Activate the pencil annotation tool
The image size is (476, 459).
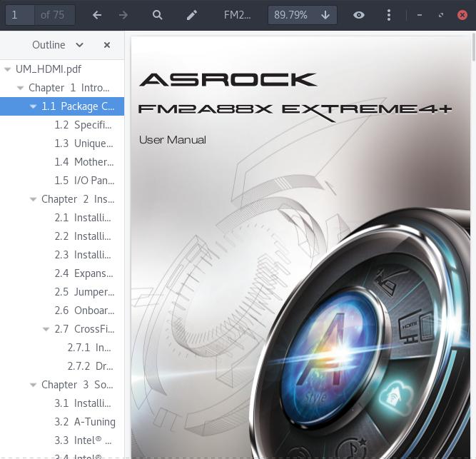coord(191,15)
